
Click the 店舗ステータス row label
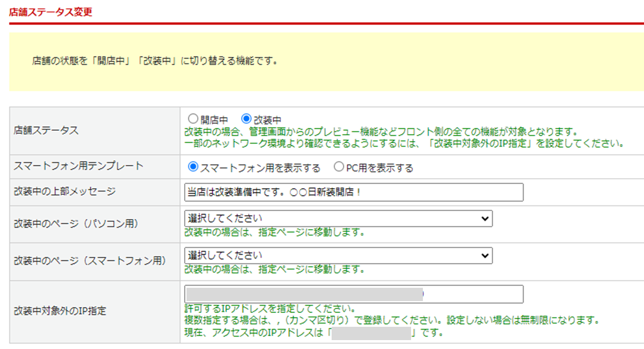(46, 130)
